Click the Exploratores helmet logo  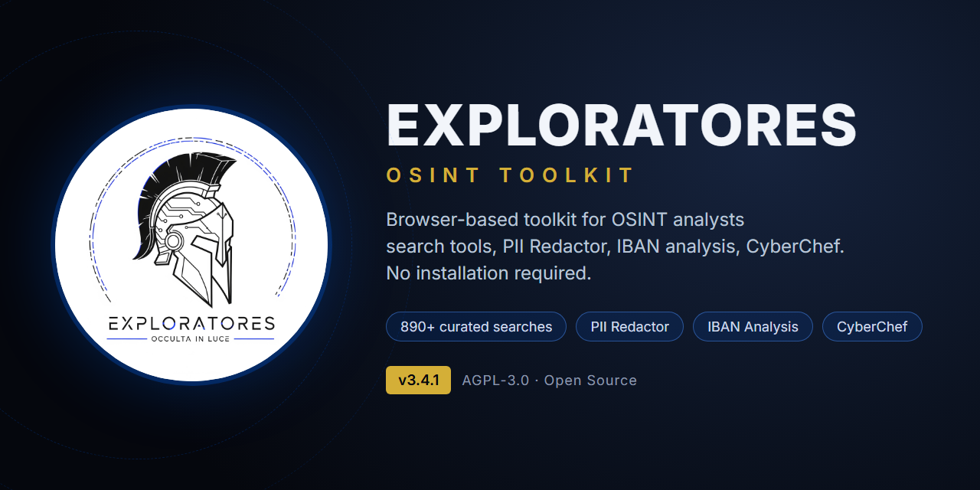tap(191, 243)
